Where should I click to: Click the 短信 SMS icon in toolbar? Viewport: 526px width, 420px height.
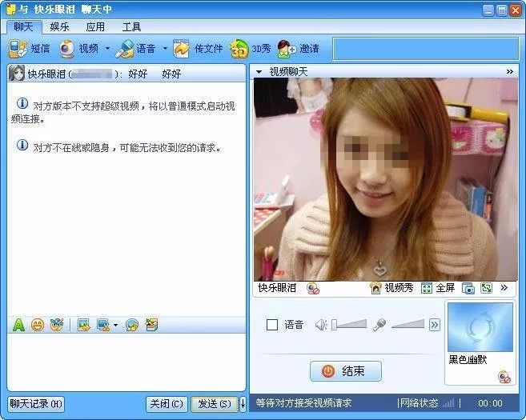[29, 49]
